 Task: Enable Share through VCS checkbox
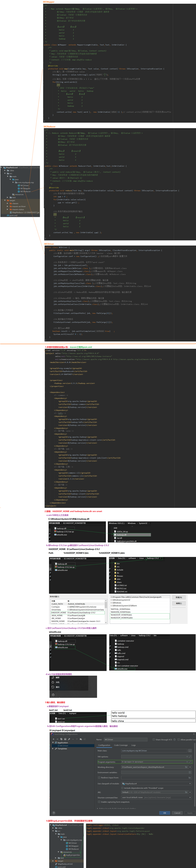click(x=154, y=740)
